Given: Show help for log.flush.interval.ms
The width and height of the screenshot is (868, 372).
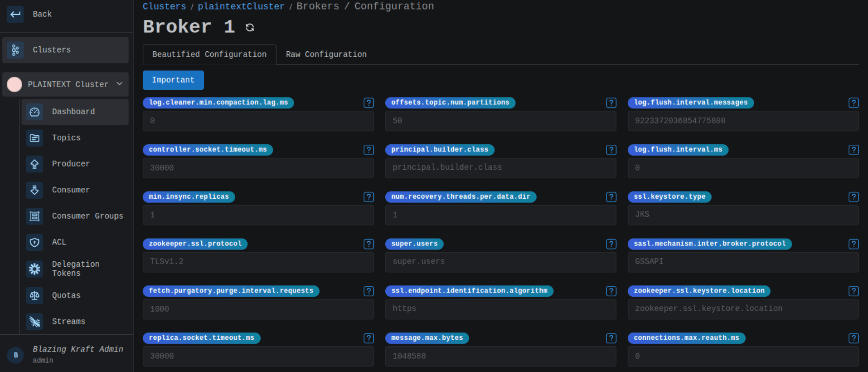Looking at the screenshot, I should pyautogui.click(x=854, y=150).
